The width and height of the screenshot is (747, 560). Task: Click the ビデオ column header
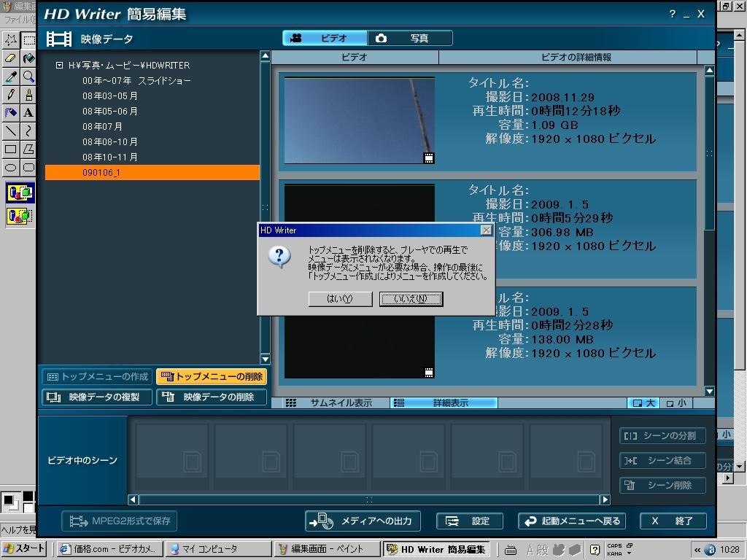point(355,57)
